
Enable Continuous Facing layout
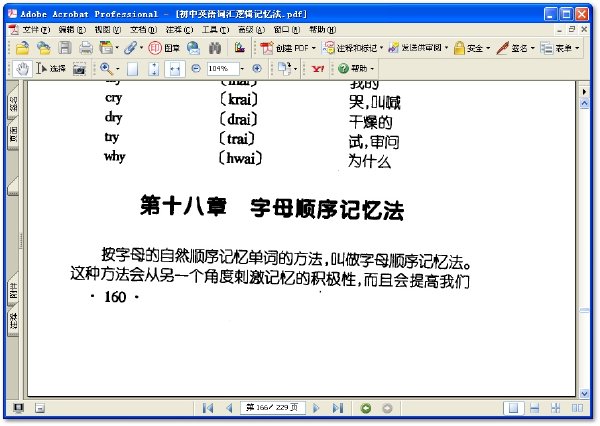click(x=556, y=408)
